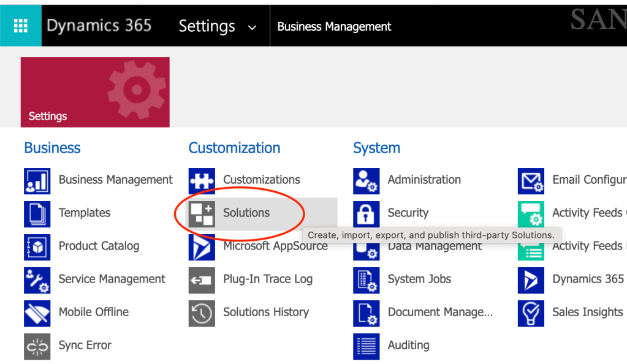Click the Templates documents icon
Viewport: 627px width, 364px height.
click(x=37, y=213)
